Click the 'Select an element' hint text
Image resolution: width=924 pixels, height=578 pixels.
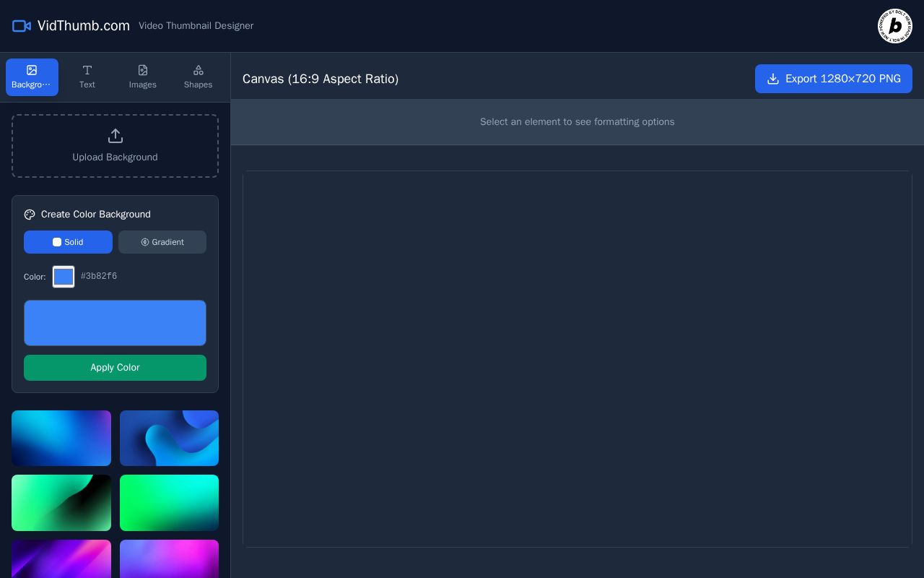[x=577, y=122]
